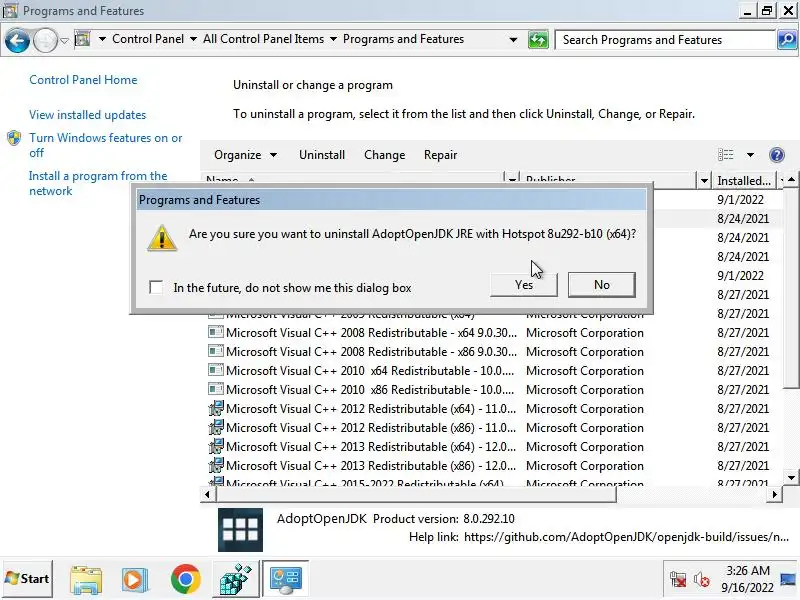Expand the All Control Panel Items breadcrumb arrow
800x600 pixels.
[x=333, y=39]
